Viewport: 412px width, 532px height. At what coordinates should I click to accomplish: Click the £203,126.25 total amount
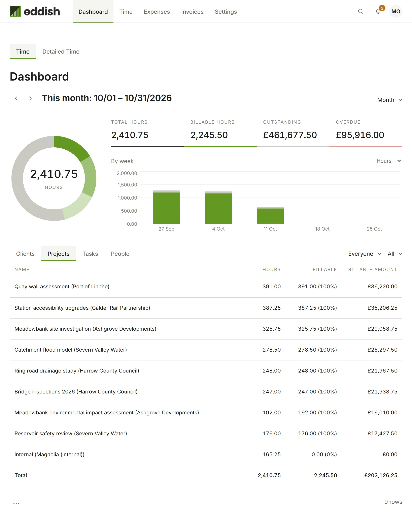(381, 475)
